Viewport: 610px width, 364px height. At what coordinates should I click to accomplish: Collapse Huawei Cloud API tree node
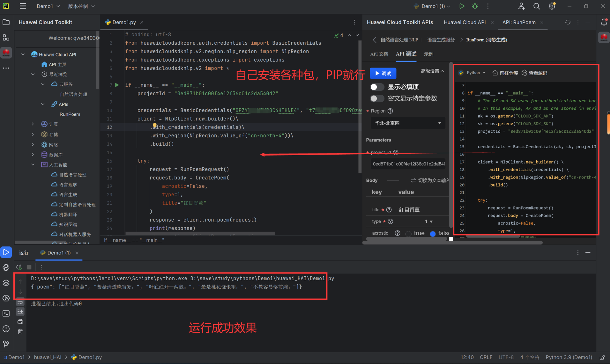click(23, 55)
